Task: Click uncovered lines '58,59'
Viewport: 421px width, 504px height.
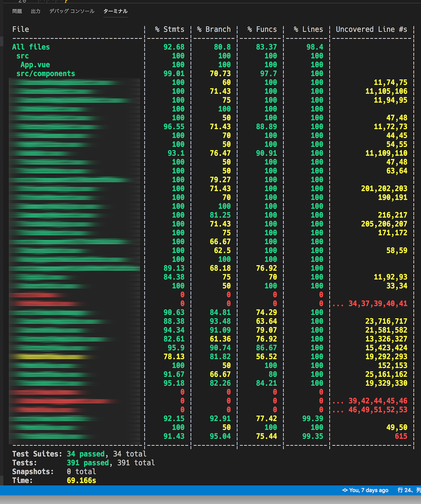Action: pos(397,250)
